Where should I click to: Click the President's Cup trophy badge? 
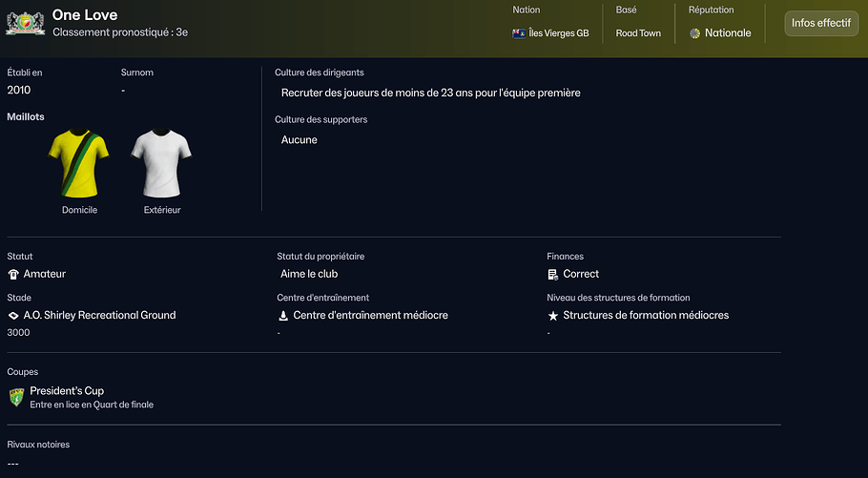click(x=16, y=397)
